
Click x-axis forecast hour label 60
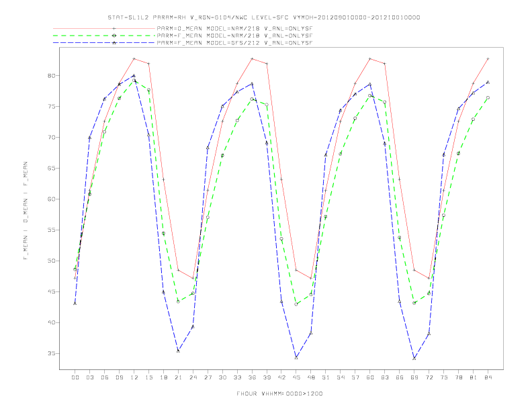[370, 377]
